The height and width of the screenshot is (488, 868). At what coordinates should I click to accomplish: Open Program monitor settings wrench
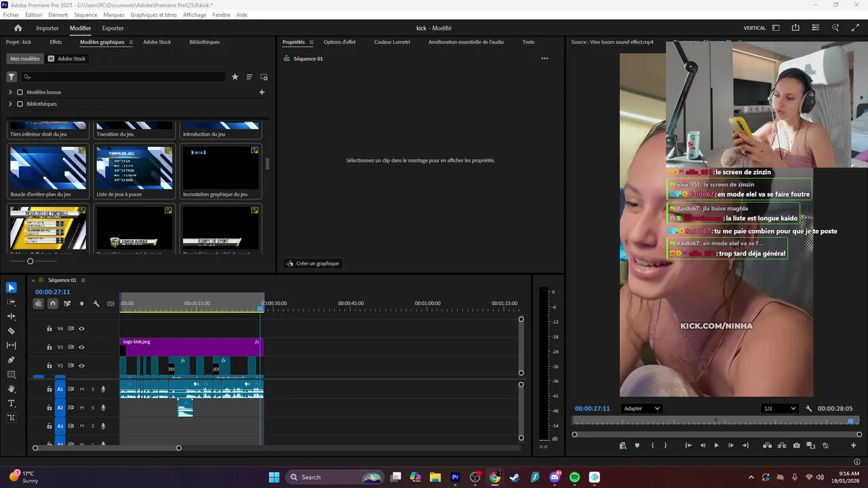[x=809, y=409]
